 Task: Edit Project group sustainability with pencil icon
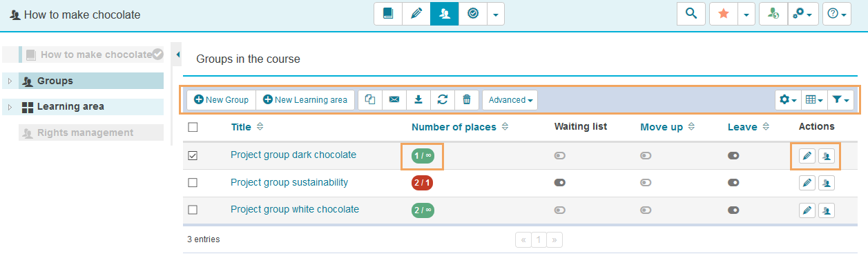[x=807, y=183]
